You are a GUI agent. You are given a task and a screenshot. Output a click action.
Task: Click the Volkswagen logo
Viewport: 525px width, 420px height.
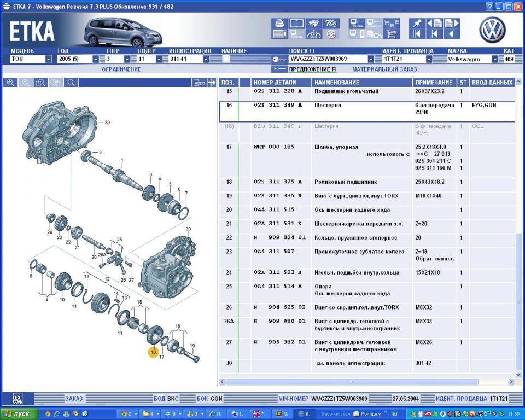tap(492, 30)
